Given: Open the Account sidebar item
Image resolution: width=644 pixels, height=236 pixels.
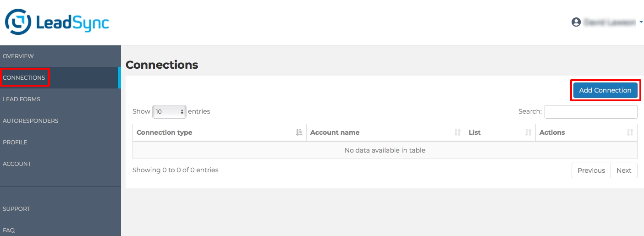Looking at the screenshot, I should [17, 164].
